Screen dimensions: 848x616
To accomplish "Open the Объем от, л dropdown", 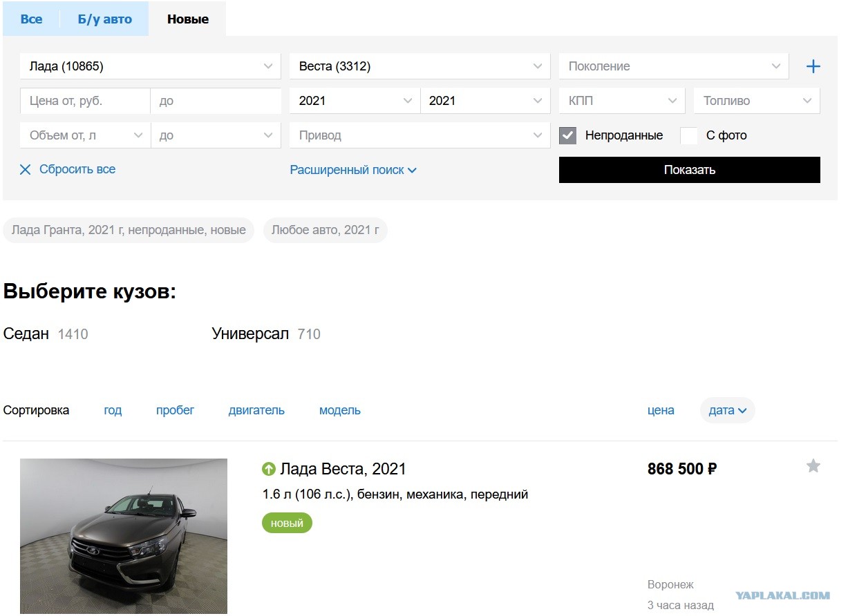I will (x=85, y=135).
